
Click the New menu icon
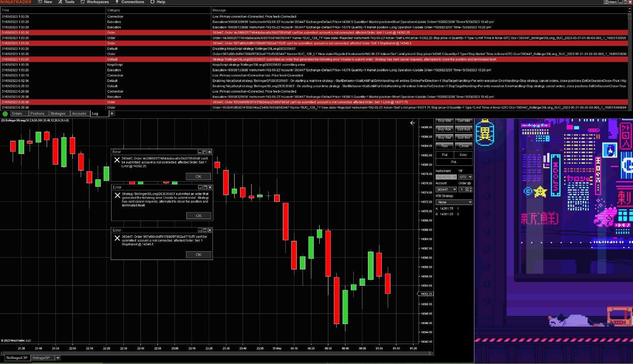pos(40,2)
